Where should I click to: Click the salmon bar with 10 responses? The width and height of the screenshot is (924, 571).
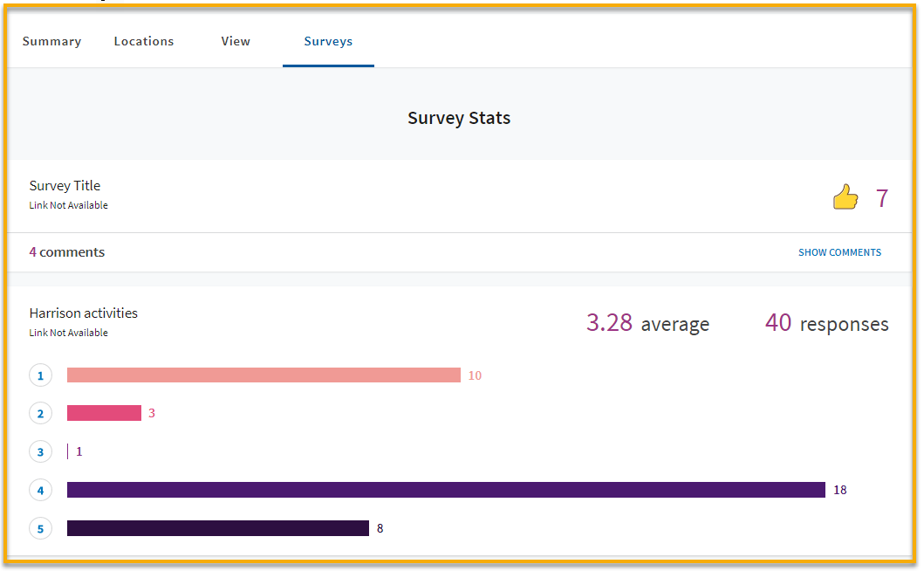[264, 375]
